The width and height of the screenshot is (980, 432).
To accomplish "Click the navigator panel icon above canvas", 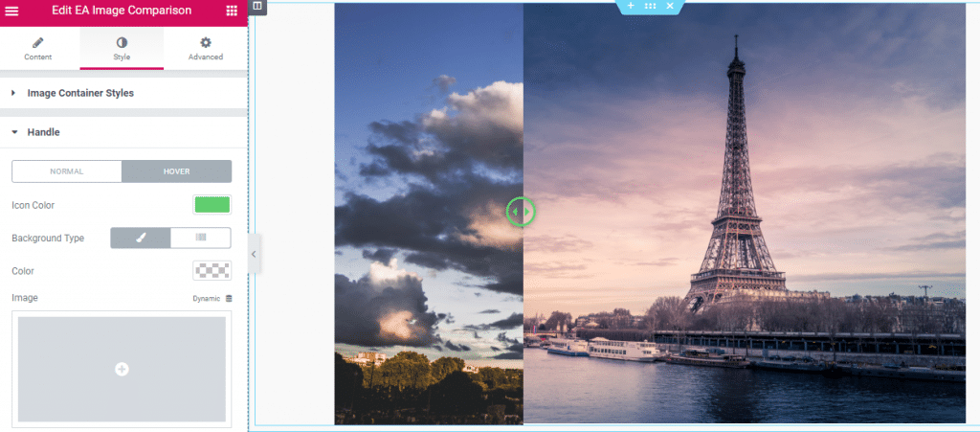I will click(x=256, y=7).
